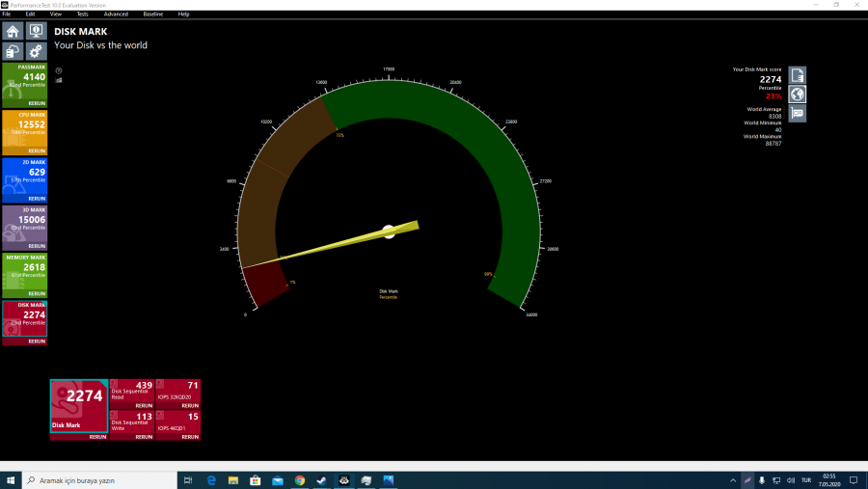Open the View menu
Image resolution: width=868 pixels, height=489 pixels.
click(x=56, y=14)
